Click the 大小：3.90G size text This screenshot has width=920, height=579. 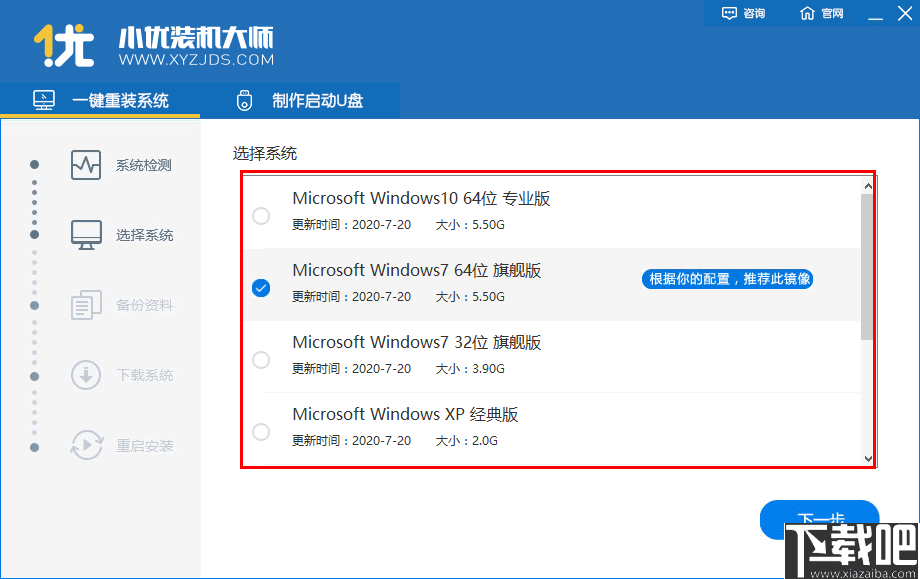(x=470, y=368)
